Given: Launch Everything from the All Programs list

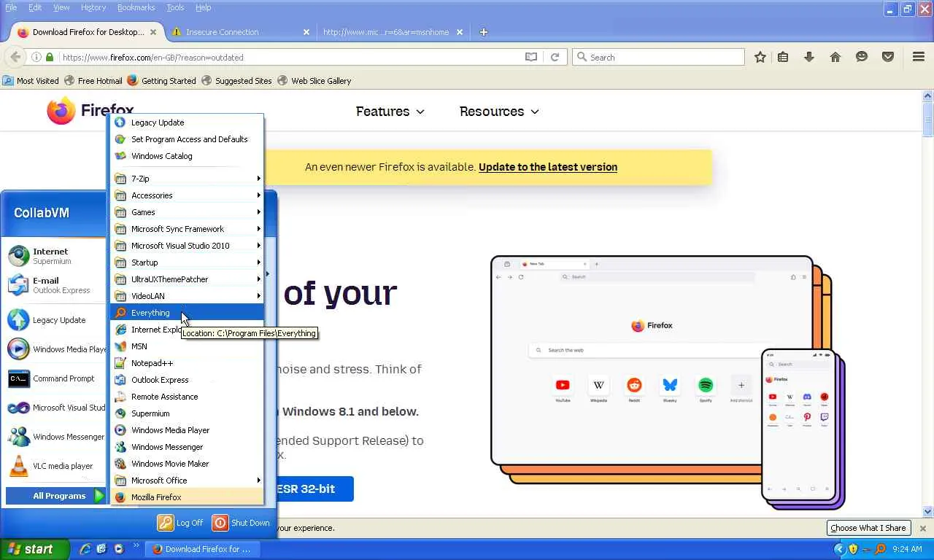Looking at the screenshot, I should click(187, 313).
